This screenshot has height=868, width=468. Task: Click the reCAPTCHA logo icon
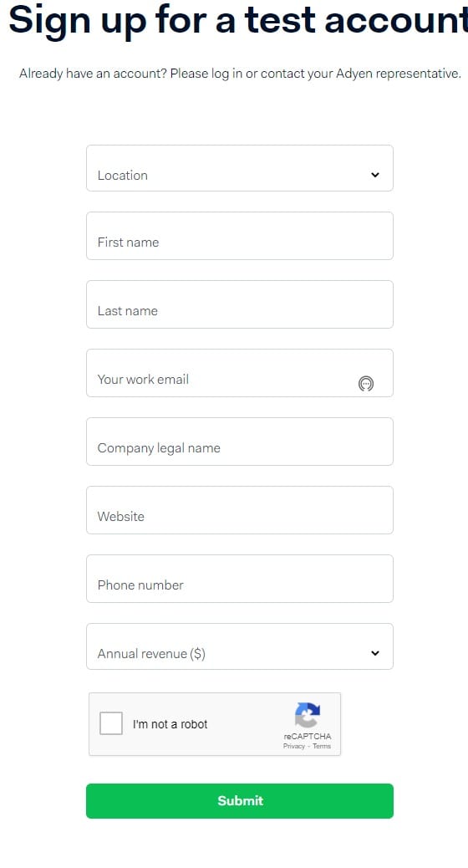[308, 715]
